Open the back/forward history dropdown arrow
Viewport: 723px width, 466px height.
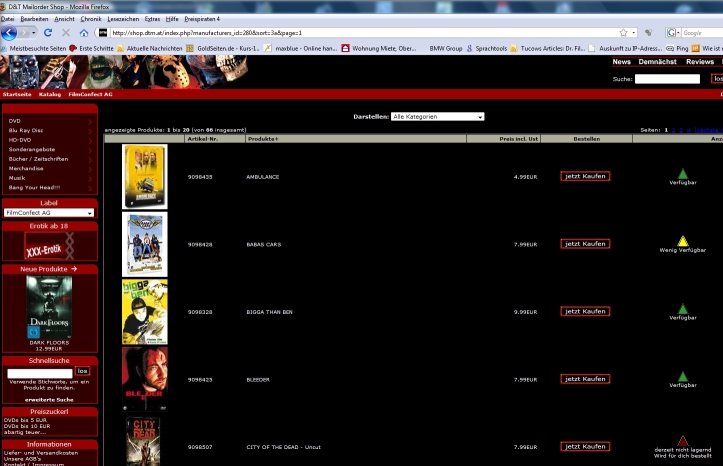coord(34,33)
